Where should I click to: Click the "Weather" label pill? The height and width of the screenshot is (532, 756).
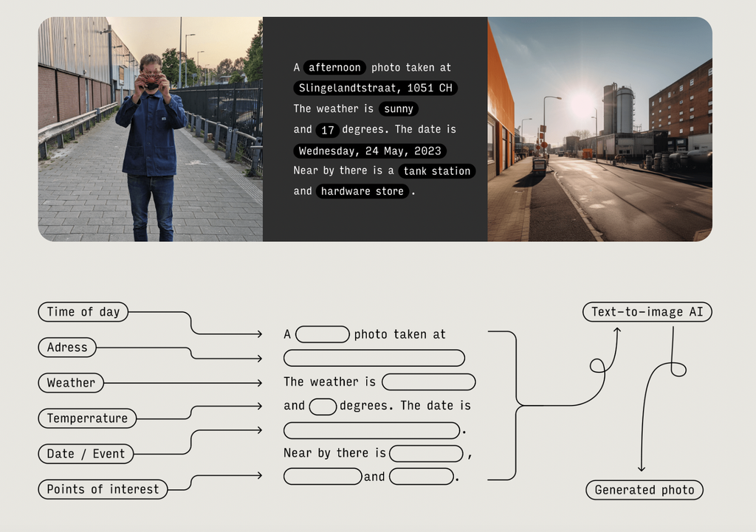(x=70, y=383)
